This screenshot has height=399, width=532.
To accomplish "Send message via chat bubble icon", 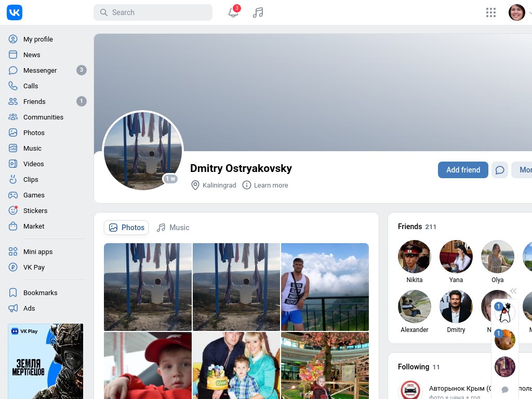I will 500,170.
